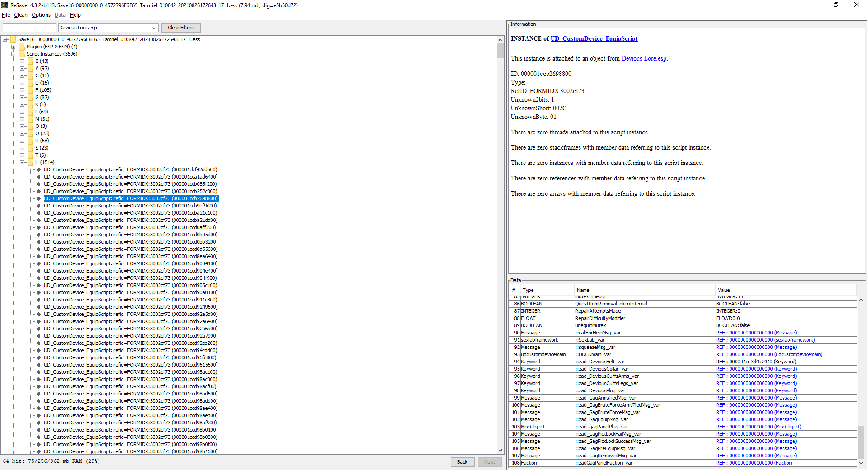
Task: Click the folder icon for 'U (1514)'
Action: [30, 162]
